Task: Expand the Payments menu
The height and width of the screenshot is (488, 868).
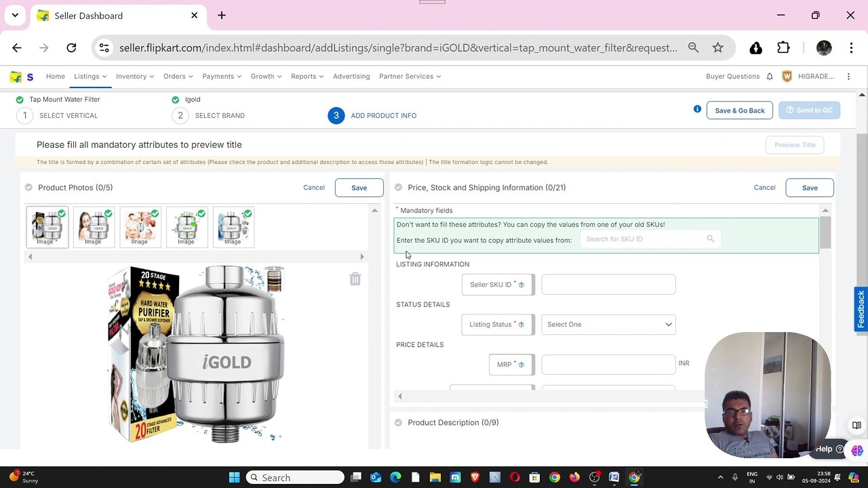Action: click(222, 77)
